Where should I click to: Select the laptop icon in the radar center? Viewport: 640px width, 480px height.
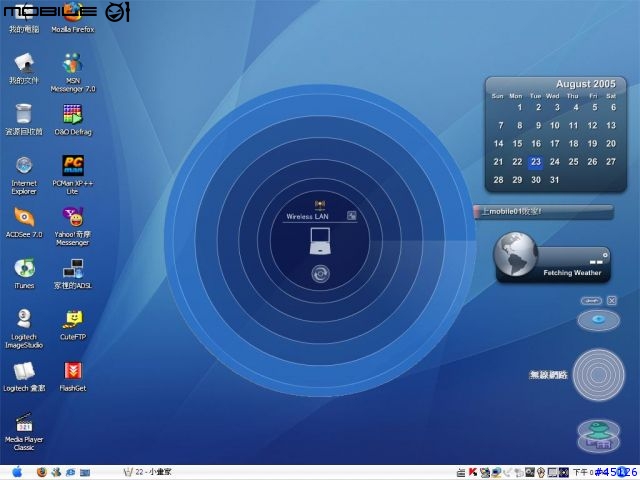coord(320,241)
